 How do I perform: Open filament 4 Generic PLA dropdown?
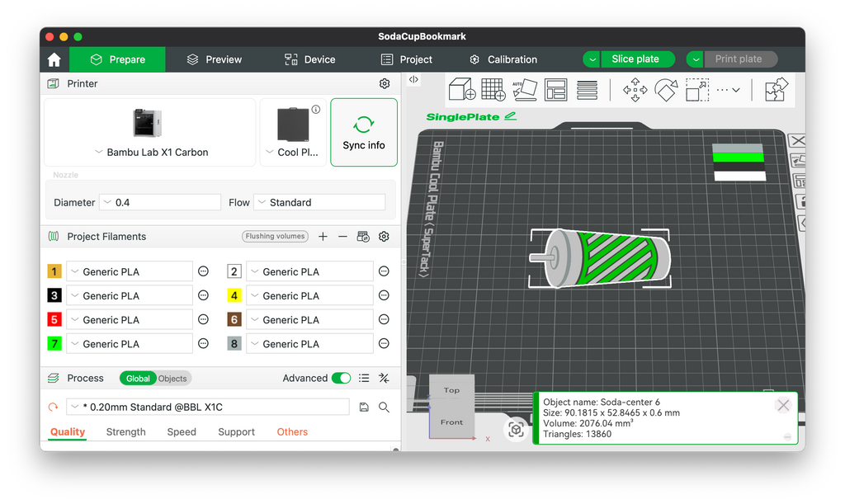point(309,295)
